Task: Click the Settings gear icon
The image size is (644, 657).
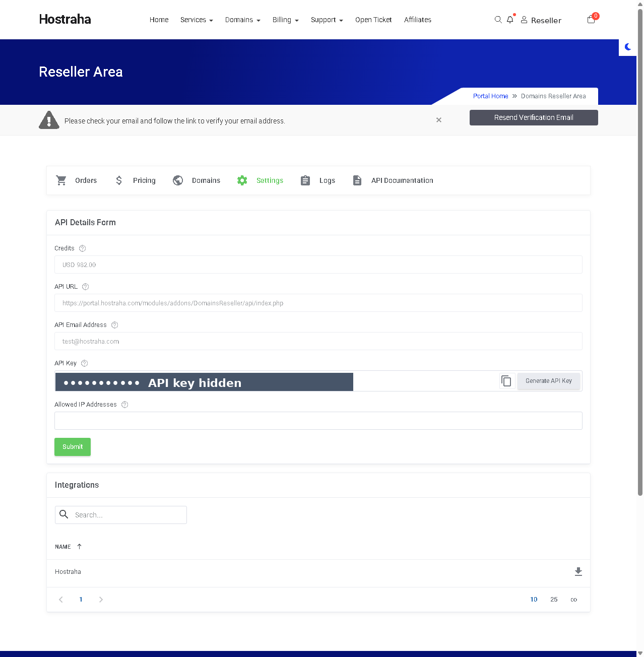Action: click(242, 180)
